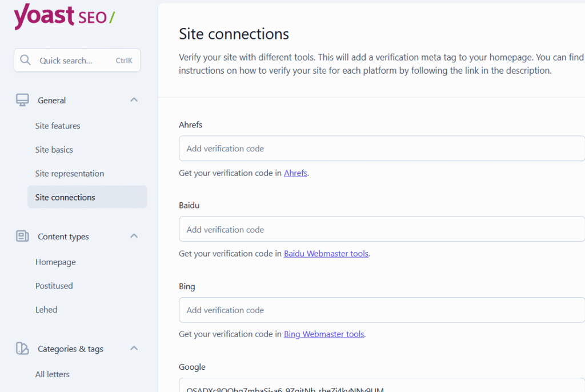Viewport: 585px width, 392px height.
Task: Click the General monitor icon
Action: click(x=22, y=100)
